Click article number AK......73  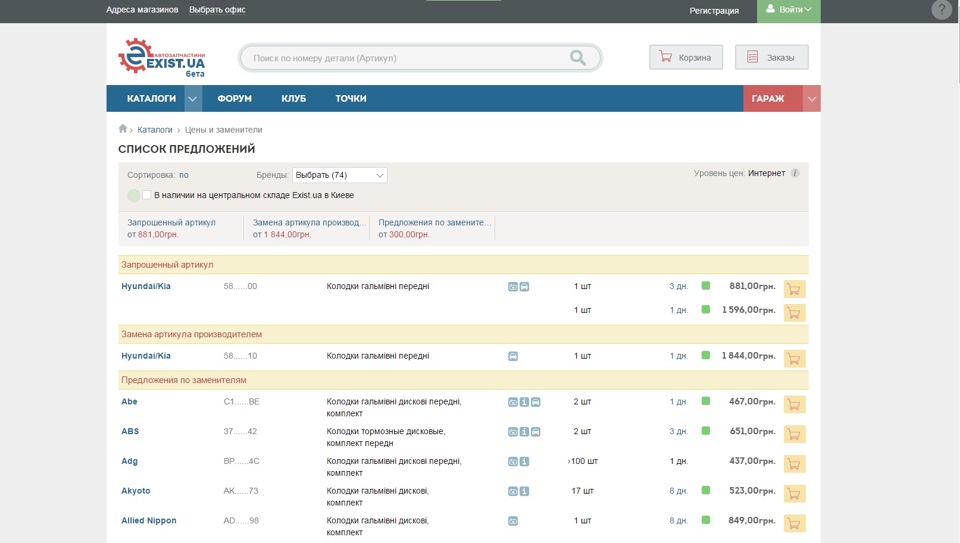(x=241, y=491)
